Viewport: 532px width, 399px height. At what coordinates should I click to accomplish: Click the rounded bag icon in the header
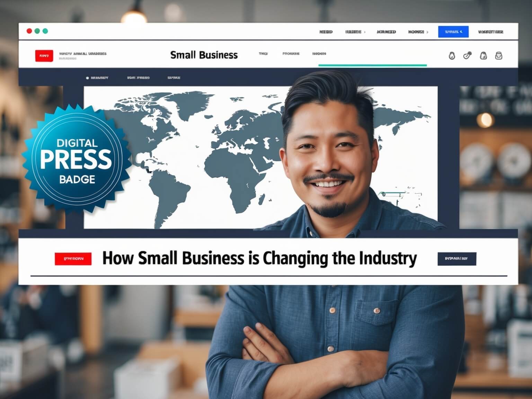point(483,55)
